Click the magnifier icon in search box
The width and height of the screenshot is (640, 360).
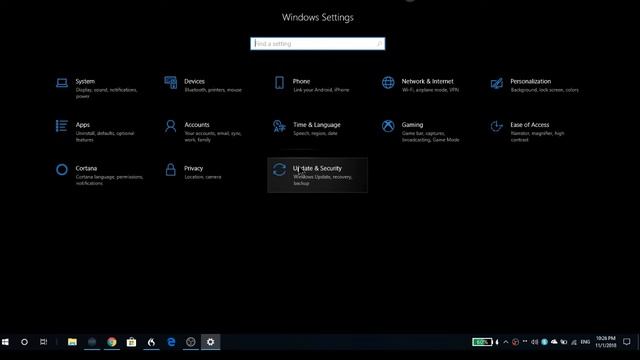coord(379,44)
